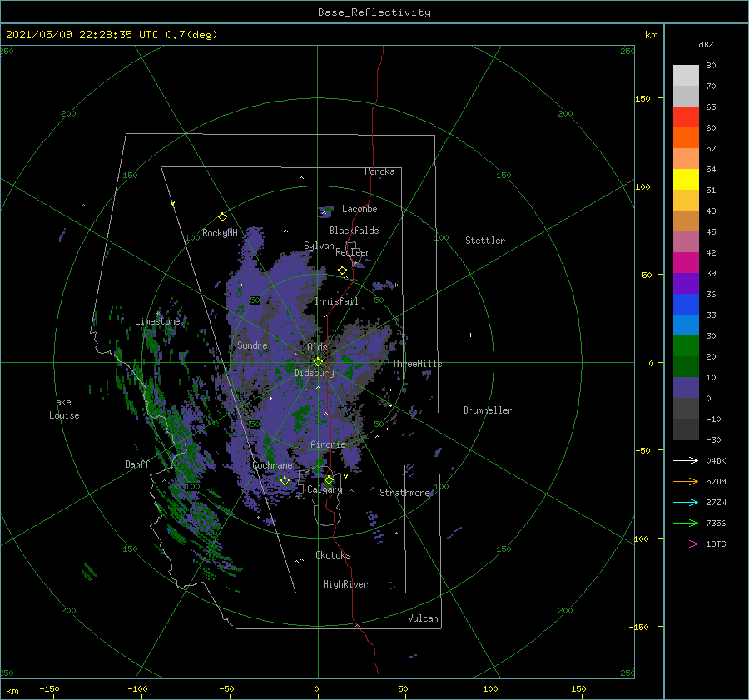Pick the light gray 70-80 dBZ swatch
This screenshot has height=700, width=749.
[x=686, y=76]
